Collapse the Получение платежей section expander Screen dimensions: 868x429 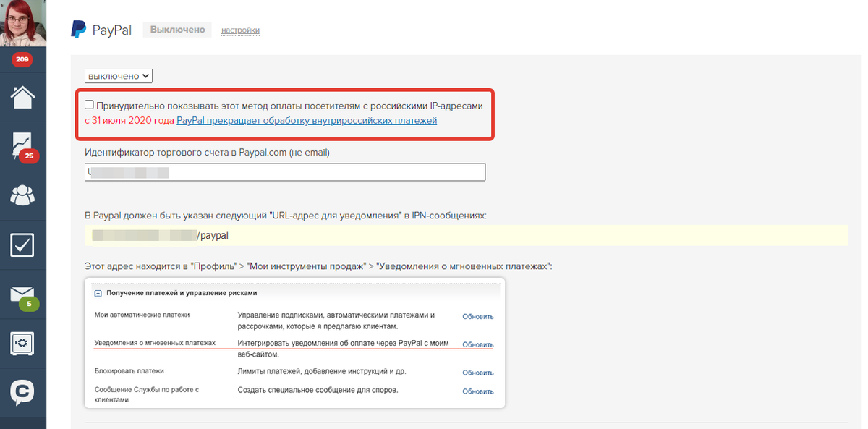(98, 294)
